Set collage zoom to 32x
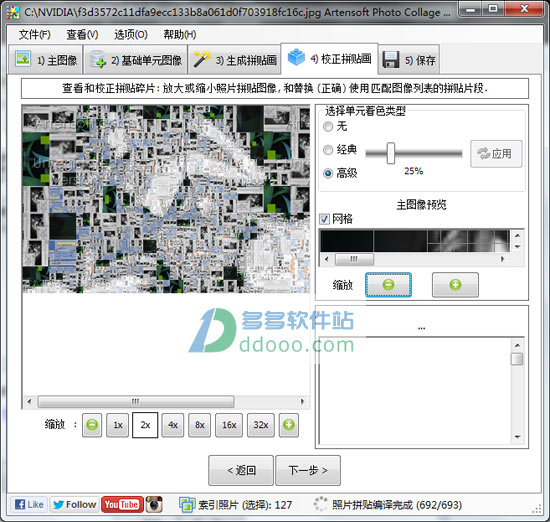Image resolution: width=550 pixels, height=522 pixels. click(261, 425)
